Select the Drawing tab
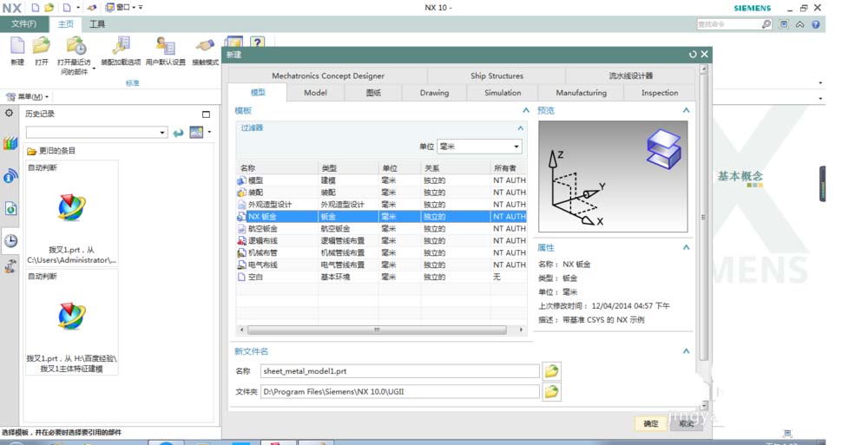 tap(434, 93)
